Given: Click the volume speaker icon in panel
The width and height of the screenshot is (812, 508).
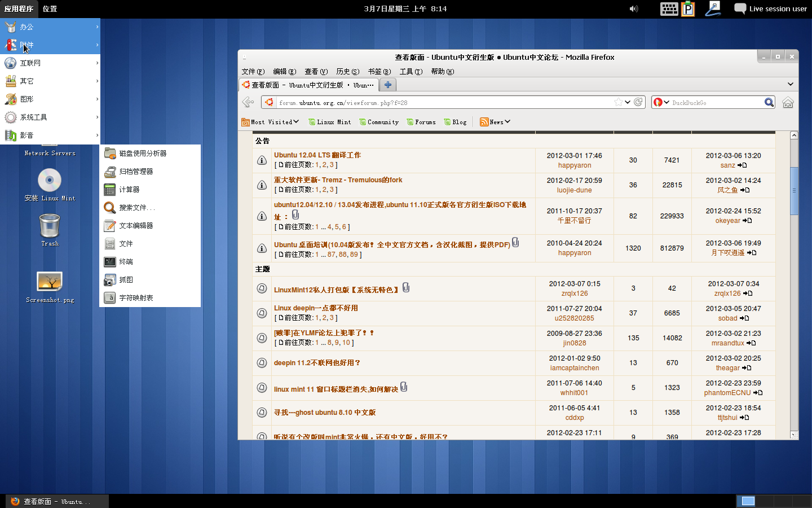Looking at the screenshot, I should [x=634, y=8].
